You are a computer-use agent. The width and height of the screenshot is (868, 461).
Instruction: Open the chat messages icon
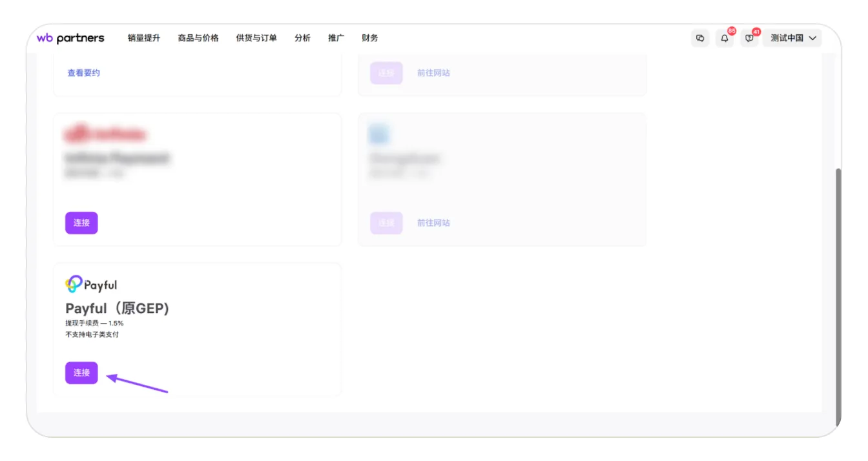pos(700,38)
